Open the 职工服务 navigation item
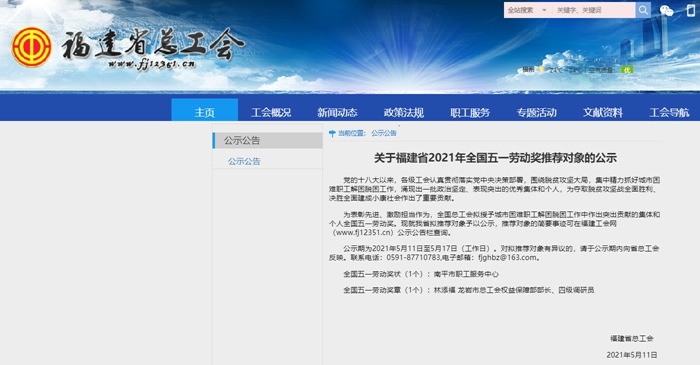This screenshot has height=365, width=700. (470, 112)
